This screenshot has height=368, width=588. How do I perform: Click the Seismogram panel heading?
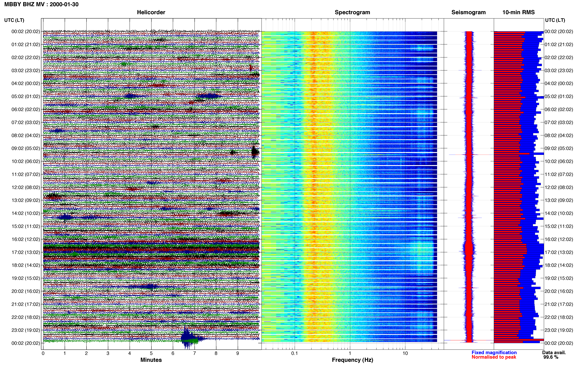[x=468, y=12]
